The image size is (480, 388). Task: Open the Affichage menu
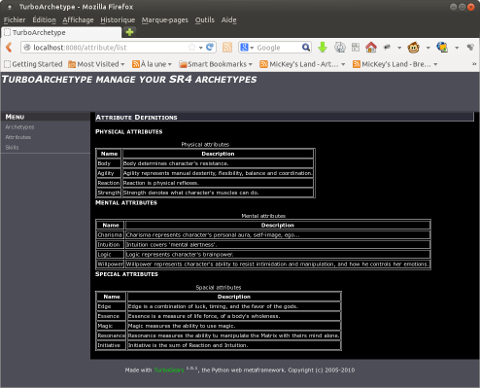click(x=78, y=20)
